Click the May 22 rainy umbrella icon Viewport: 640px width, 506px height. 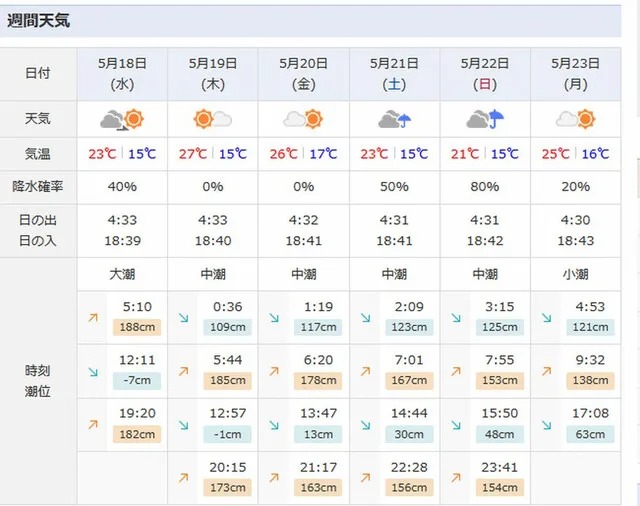485,119
